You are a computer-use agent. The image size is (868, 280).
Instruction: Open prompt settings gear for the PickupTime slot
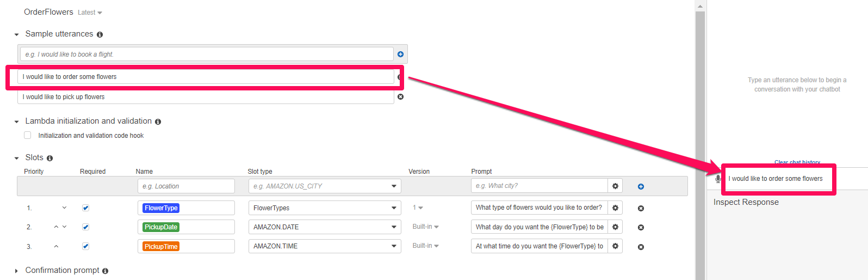[615, 246]
